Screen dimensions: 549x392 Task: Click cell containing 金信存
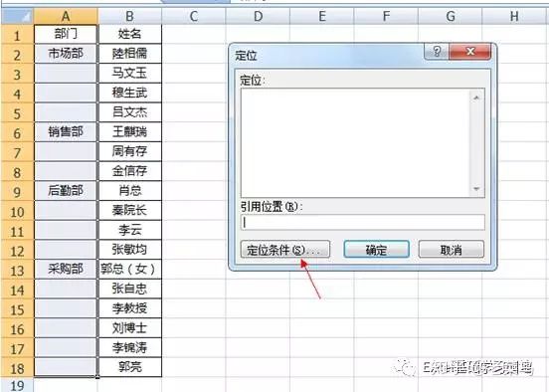[x=130, y=171]
